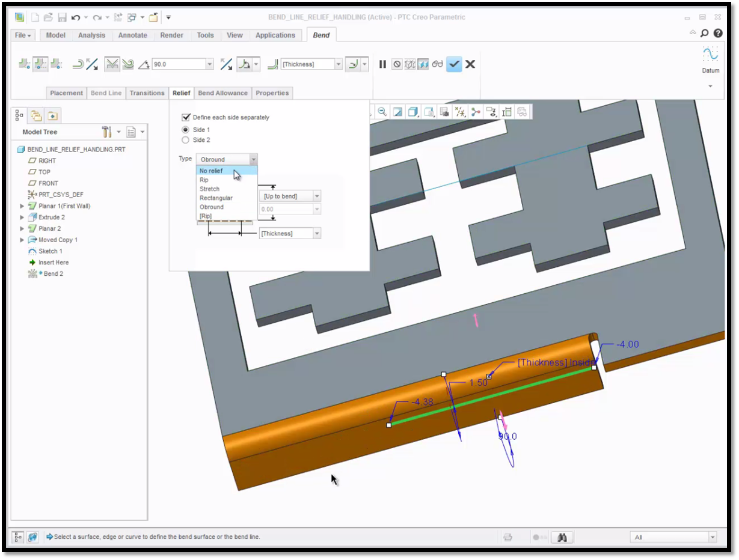Click the change fixed side icon
The image size is (739, 560).
pos(78,64)
